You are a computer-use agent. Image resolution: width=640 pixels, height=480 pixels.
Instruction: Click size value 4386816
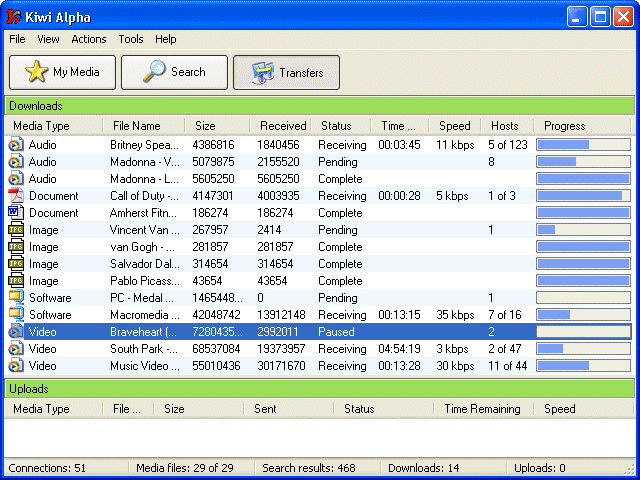[x=213, y=145]
